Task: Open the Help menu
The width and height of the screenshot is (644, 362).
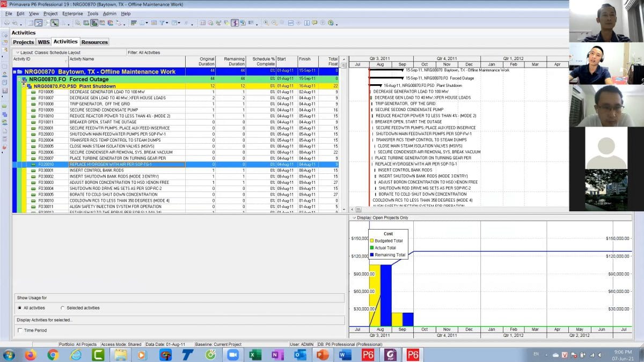Action: (126, 13)
